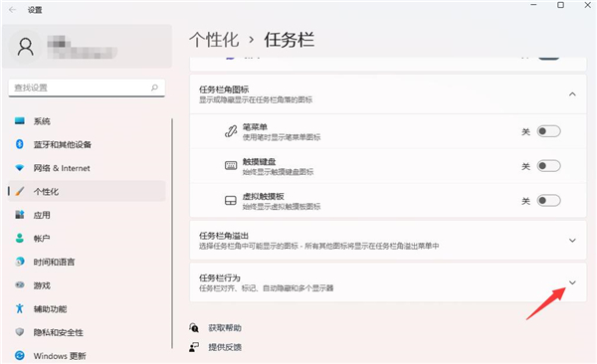
Task: Open 系统 settings category
Action: tap(87, 121)
